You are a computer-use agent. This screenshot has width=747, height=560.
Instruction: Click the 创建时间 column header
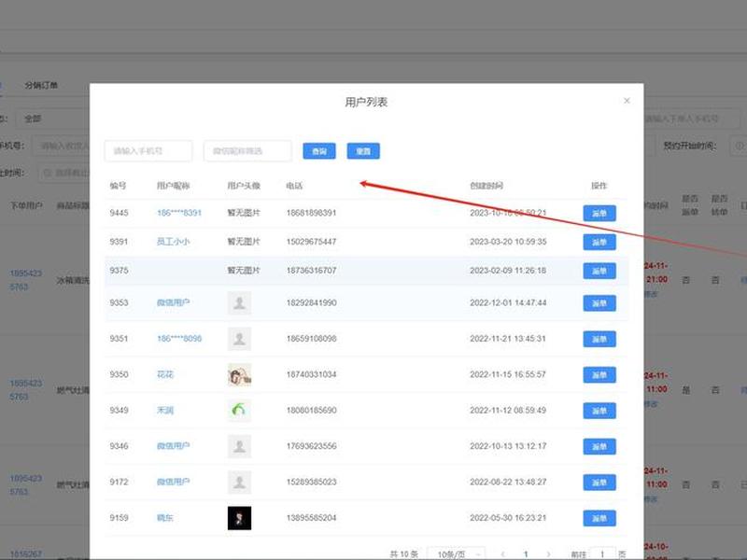(486, 186)
